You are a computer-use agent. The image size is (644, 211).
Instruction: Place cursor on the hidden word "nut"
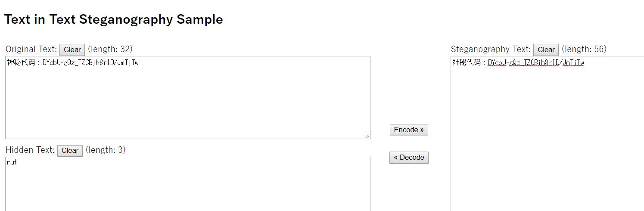point(12,162)
